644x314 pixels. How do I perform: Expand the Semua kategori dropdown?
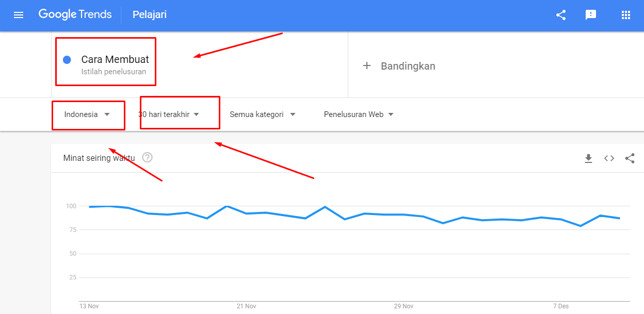pyautogui.click(x=263, y=114)
